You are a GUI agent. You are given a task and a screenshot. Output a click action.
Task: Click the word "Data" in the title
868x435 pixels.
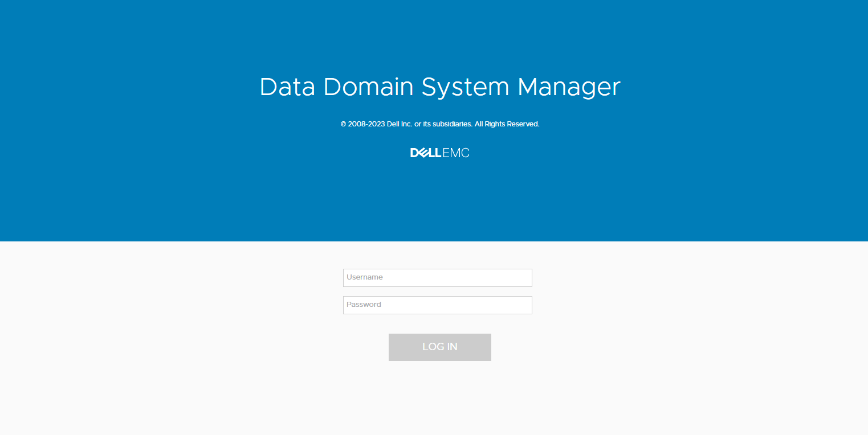[287, 87]
